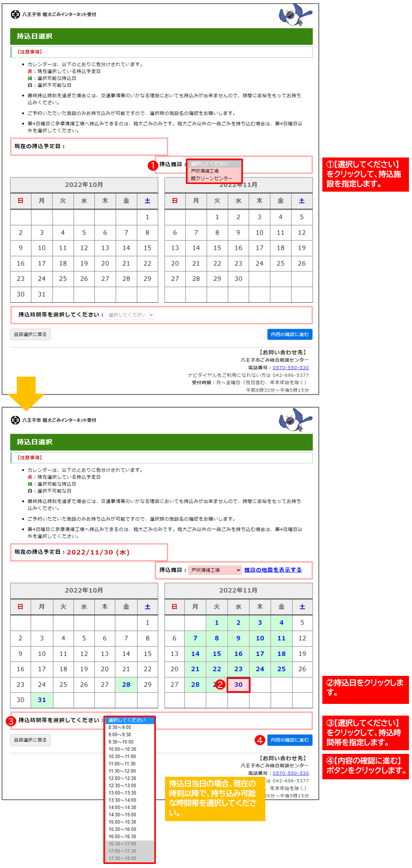This screenshot has width=412, height=868.
Task: Click the bird mascot in the lower page header
Action: tap(295, 420)
